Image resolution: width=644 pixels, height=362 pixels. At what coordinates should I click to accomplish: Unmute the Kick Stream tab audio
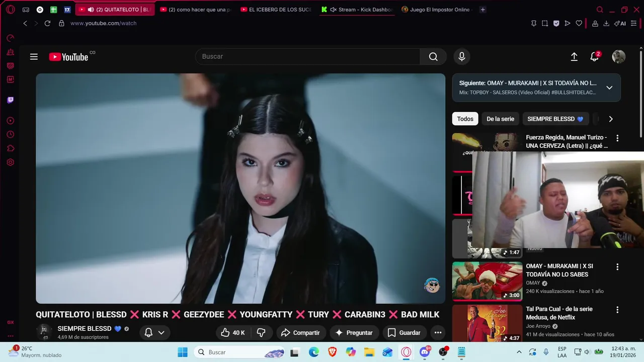tap(333, 10)
